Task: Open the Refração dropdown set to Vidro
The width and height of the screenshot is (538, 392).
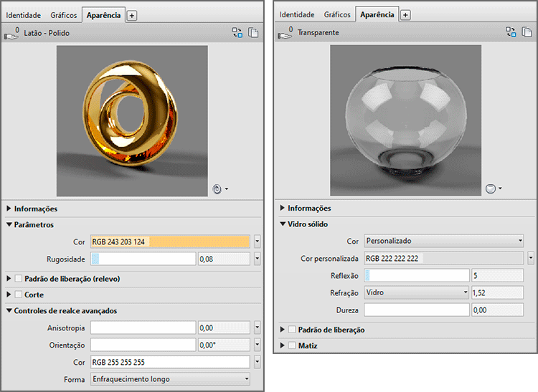Action: pos(416,292)
